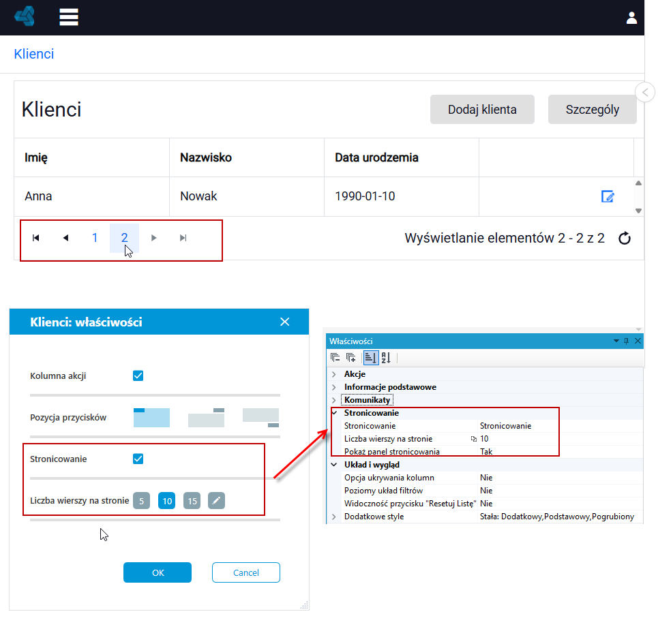Viewport: 658px width, 644px height.
Task: Set rows per page to 15
Action: [x=192, y=501]
